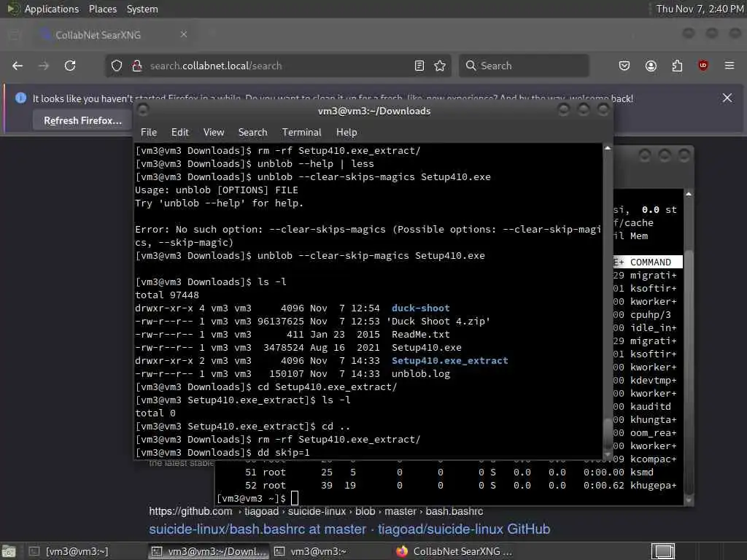Open the terminal Edit menu
Viewport: 747px width, 560px height.
pos(179,133)
